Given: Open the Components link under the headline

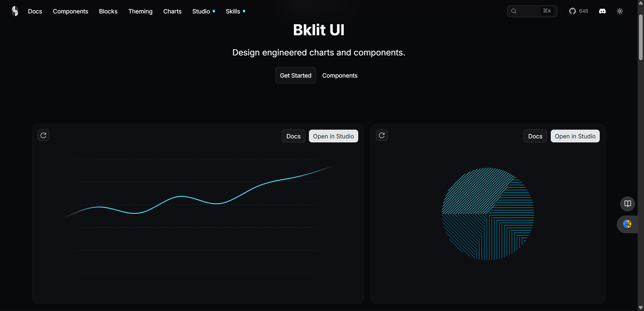Looking at the screenshot, I should pyautogui.click(x=340, y=76).
